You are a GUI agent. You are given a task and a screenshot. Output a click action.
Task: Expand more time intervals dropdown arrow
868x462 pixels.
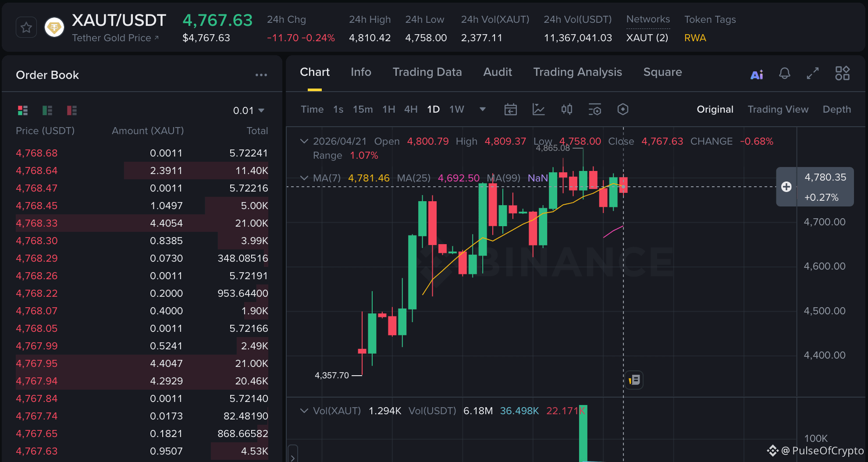point(483,109)
